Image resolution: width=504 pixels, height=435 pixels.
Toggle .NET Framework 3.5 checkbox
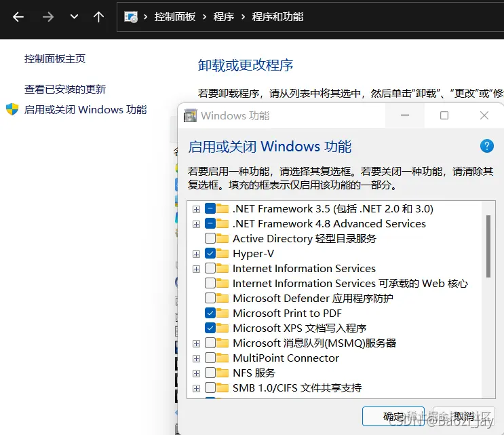click(x=210, y=208)
